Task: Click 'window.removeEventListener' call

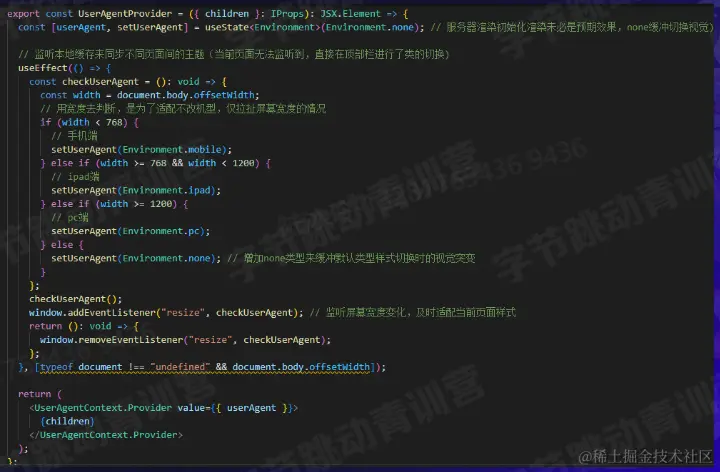Action: [112, 340]
